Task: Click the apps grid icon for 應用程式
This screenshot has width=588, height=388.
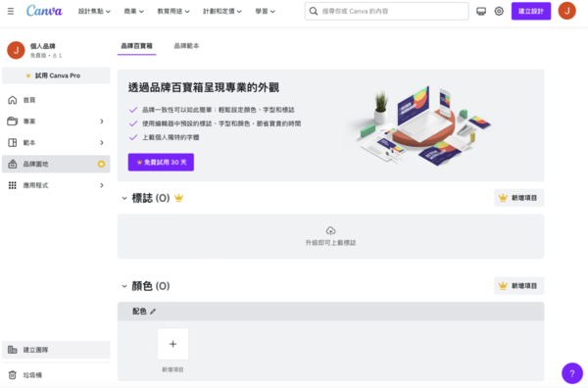Action: click(x=13, y=185)
